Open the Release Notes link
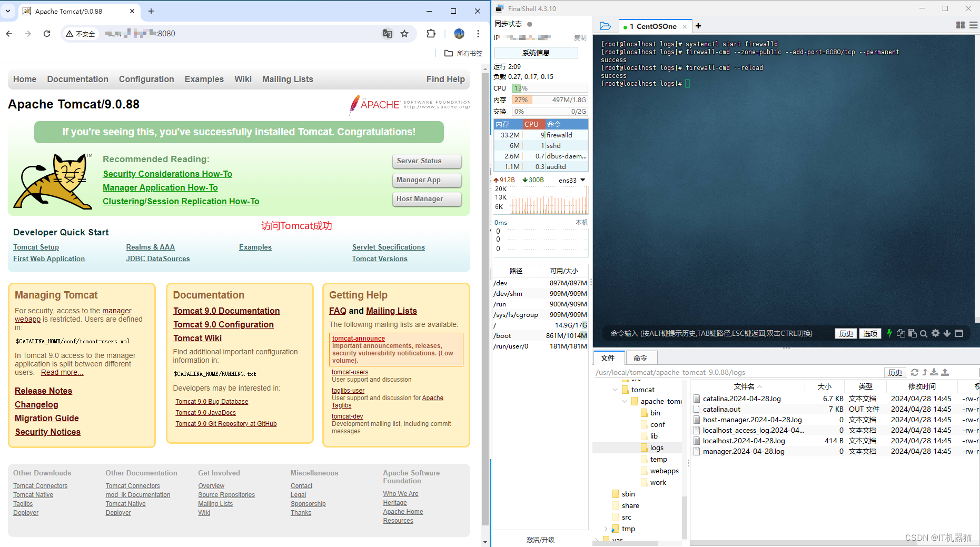The height and width of the screenshot is (547, 980). (x=43, y=391)
